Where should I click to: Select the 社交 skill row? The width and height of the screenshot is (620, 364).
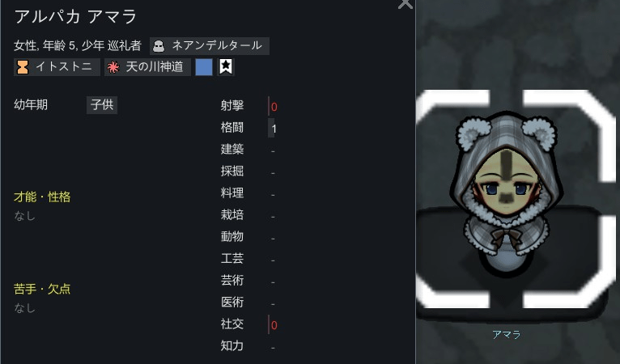click(x=249, y=324)
